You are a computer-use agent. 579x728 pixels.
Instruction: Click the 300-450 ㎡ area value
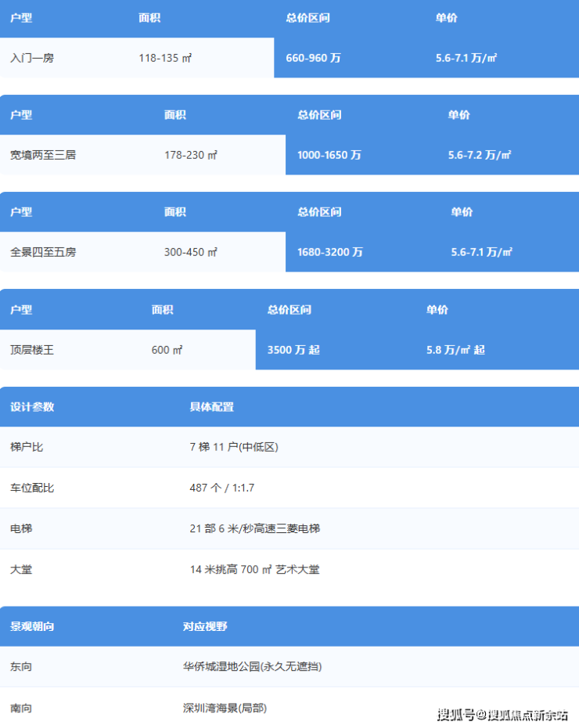coord(191,252)
